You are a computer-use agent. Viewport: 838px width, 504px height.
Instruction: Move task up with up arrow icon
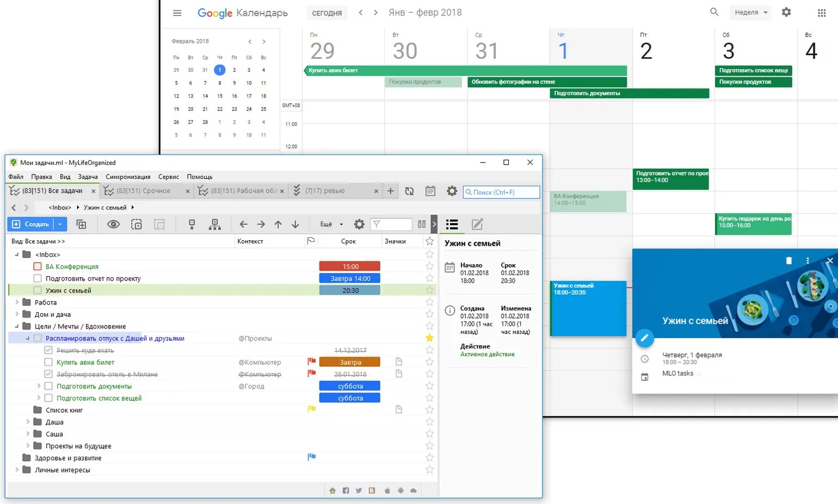tap(278, 224)
